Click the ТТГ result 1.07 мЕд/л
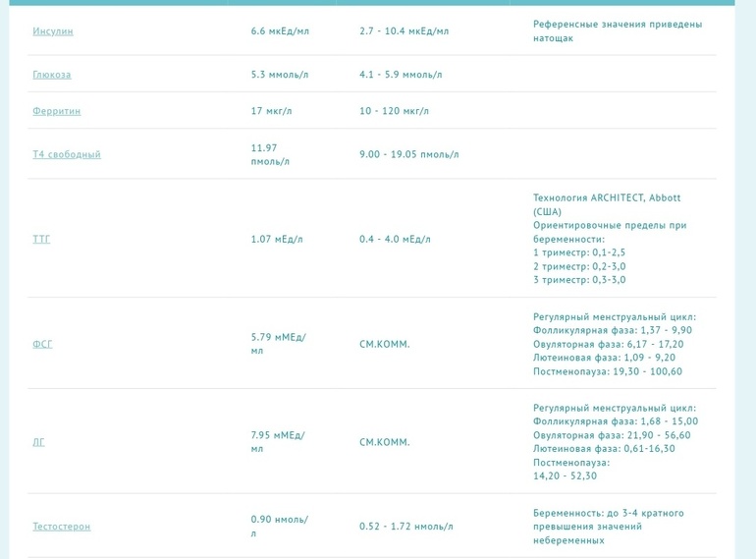The height and width of the screenshot is (559, 756). coord(277,239)
